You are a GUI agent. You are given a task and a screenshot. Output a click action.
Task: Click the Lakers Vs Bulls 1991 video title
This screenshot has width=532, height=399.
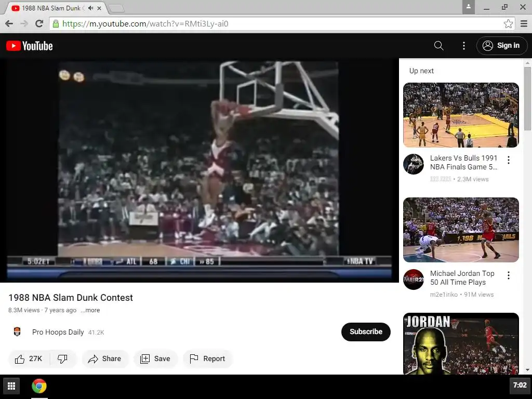pos(463,163)
